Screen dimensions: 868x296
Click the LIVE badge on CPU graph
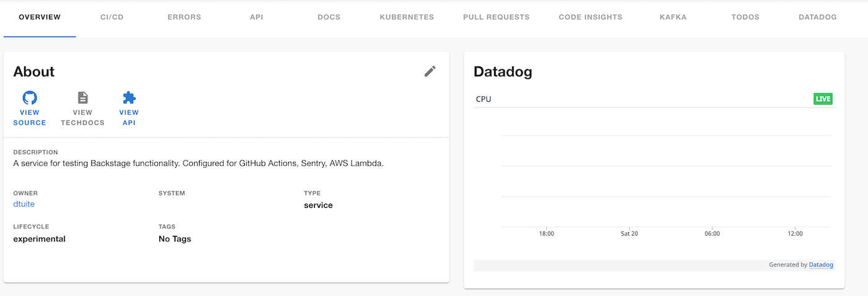[823, 99]
